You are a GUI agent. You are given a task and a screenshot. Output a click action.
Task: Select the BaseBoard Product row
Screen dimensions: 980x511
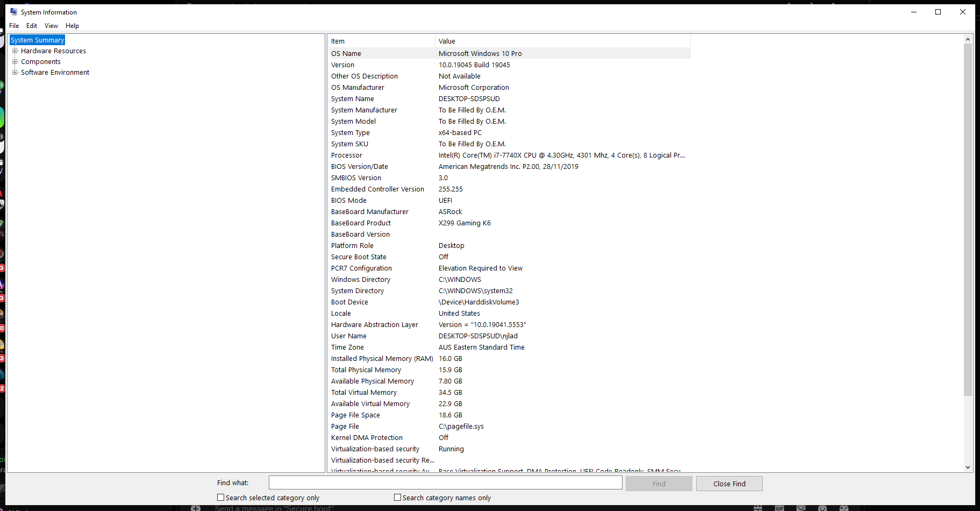click(510, 223)
